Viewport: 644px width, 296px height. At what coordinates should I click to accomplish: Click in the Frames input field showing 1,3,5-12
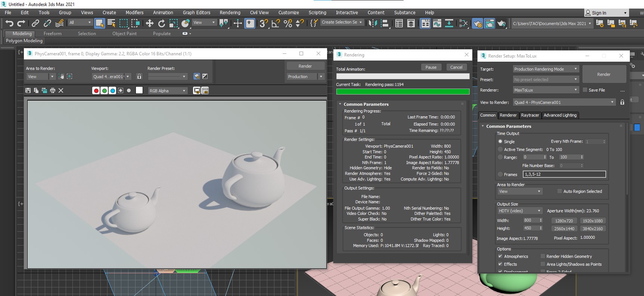point(564,175)
